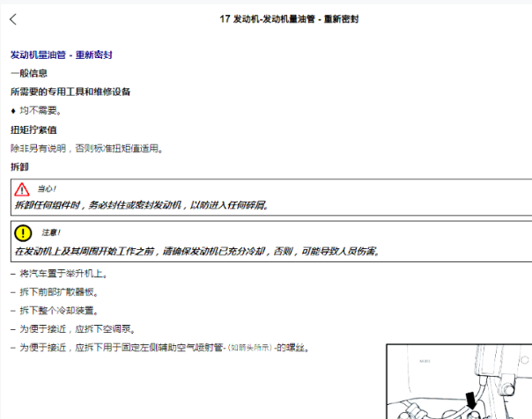Select the caution label 当心!
532x419 pixels.
pos(47,189)
